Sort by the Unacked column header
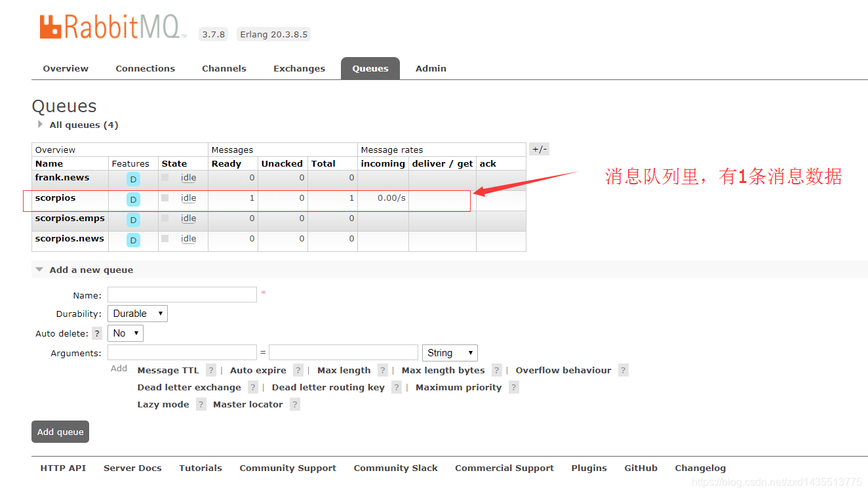The height and width of the screenshot is (494, 868). click(x=282, y=163)
